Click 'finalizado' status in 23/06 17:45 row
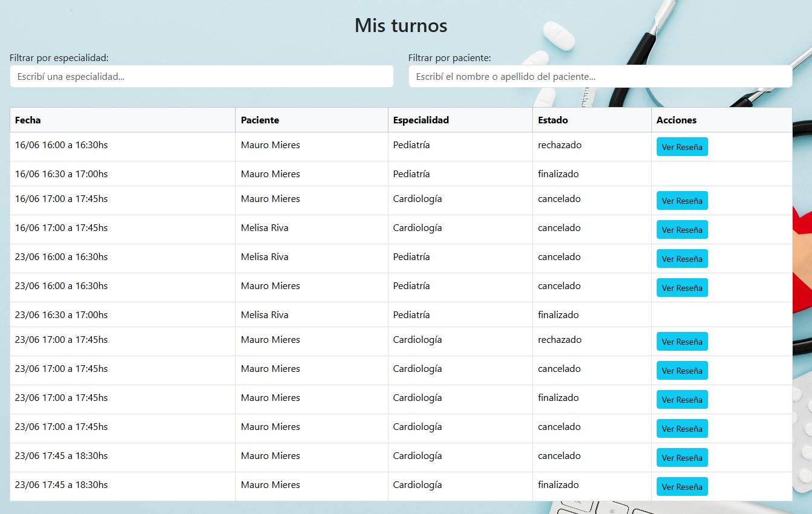The image size is (812, 514). tap(558, 485)
